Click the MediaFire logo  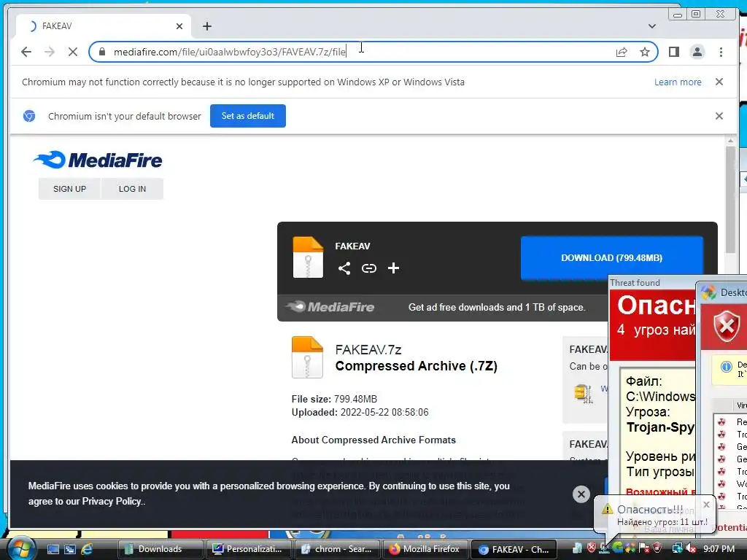[x=98, y=160]
